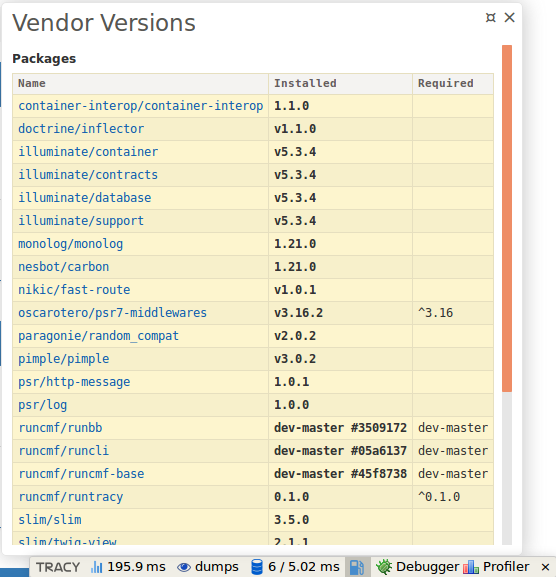The image size is (556, 577).
Task: Close the Vendor Versions panel
Action: (509, 17)
